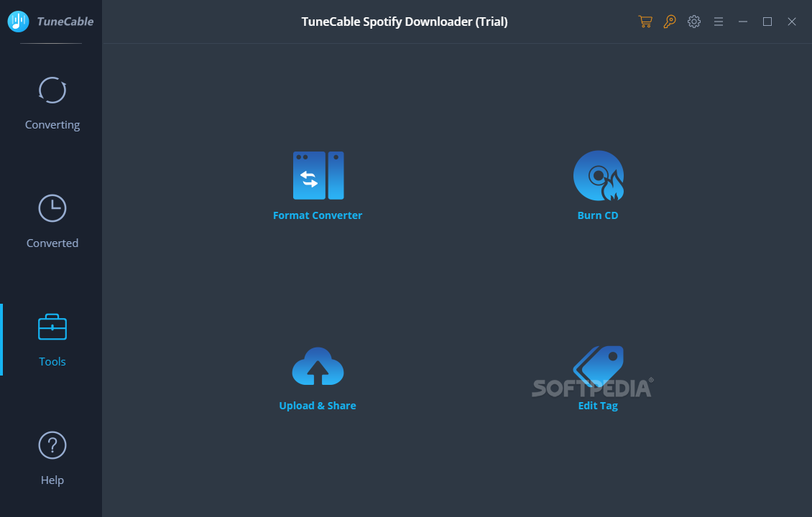This screenshot has width=812, height=517.
Task: Click the Format Converter text link
Action: coord(318,215)
